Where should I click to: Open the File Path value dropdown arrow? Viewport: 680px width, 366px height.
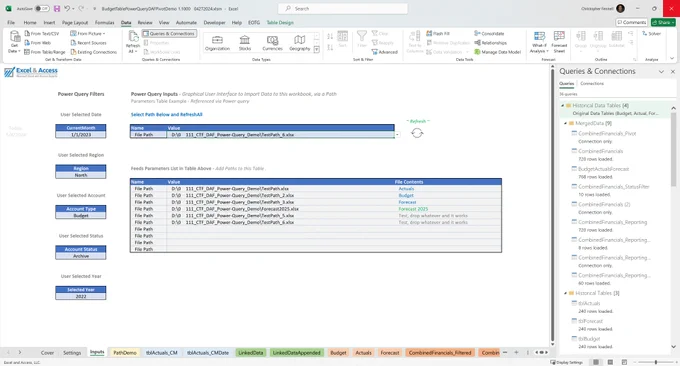[397, 135]
